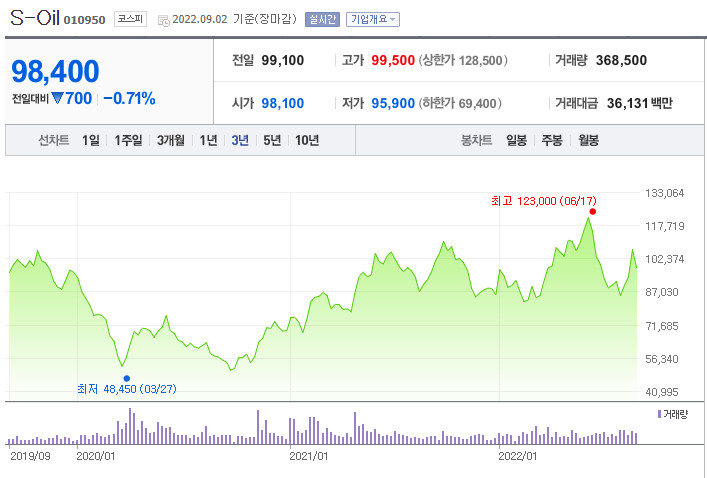Screen dimensions: 707x478
Task: Click the 133,064 price axis label
Action: (x=665, y=193)
